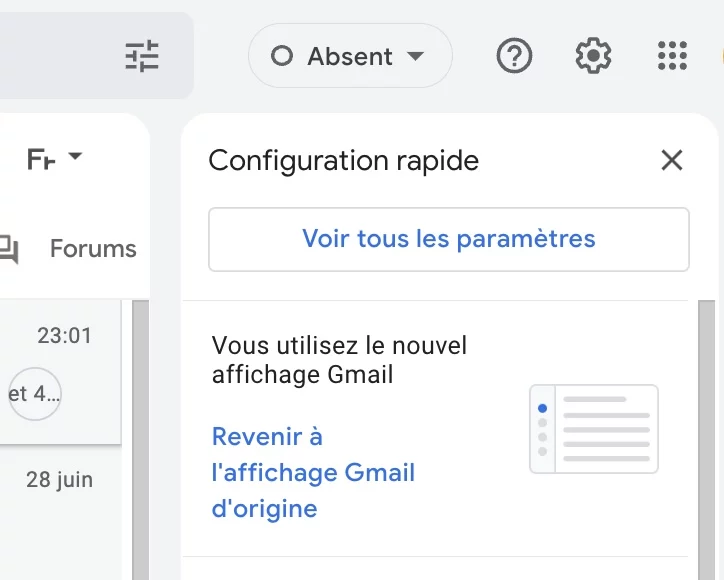This screenshot has height=580, width=724.
Task: Open the Help question mark icon
Action: click(514, 56)
